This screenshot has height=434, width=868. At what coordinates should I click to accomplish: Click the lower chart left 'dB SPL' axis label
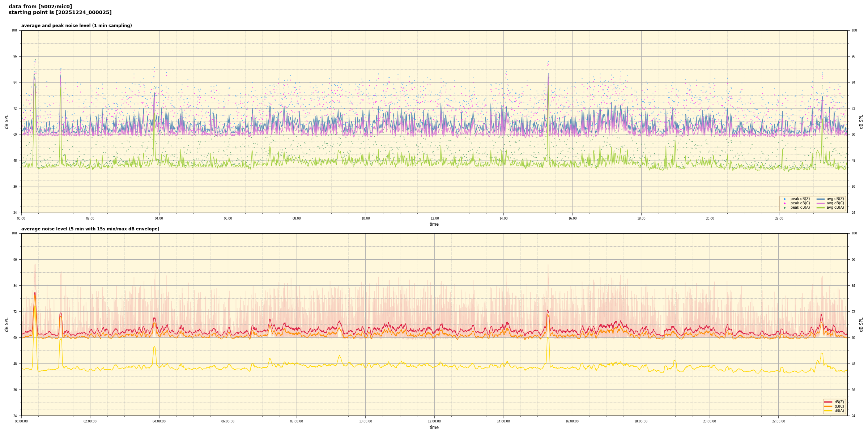coord(7,324)
